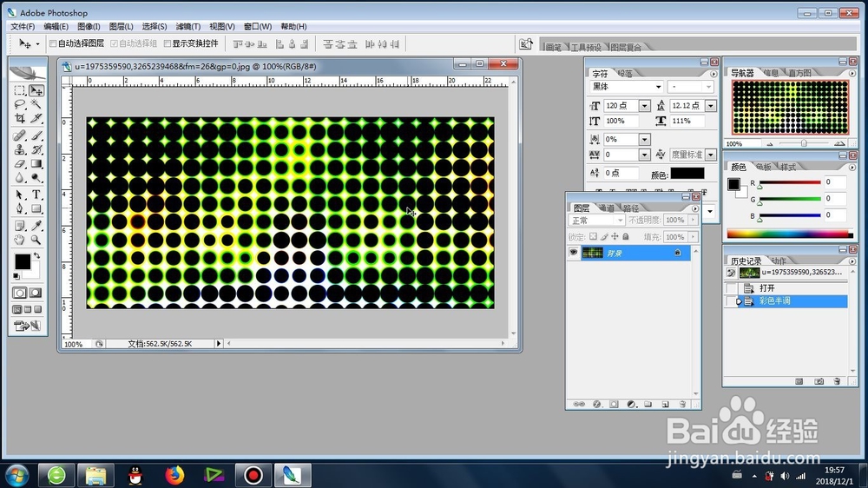
Task: Select the Notes tool
Action: click(19, 226)
